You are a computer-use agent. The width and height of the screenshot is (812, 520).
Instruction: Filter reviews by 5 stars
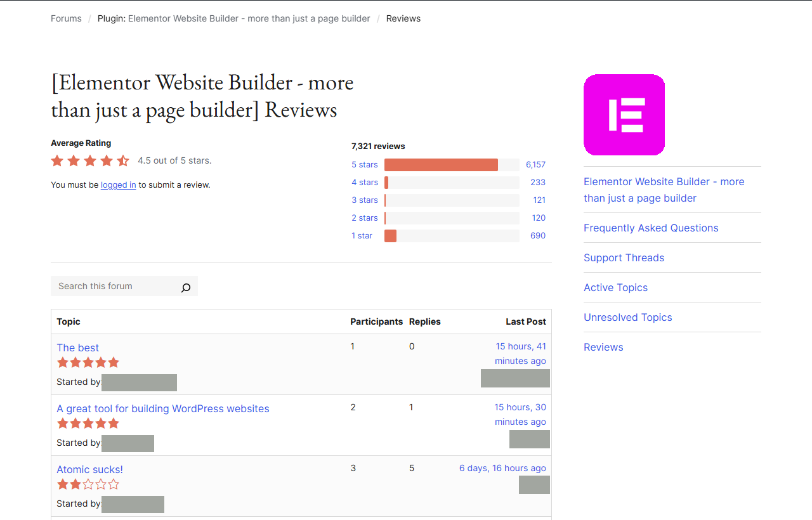pyautogui.click(x=365, y=164)
